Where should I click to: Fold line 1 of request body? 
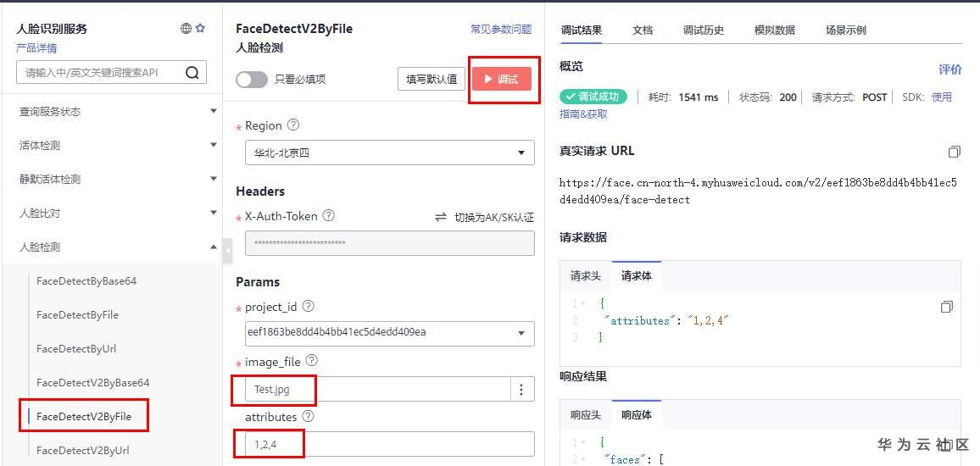pyautogui.click(x=583, y=304)
